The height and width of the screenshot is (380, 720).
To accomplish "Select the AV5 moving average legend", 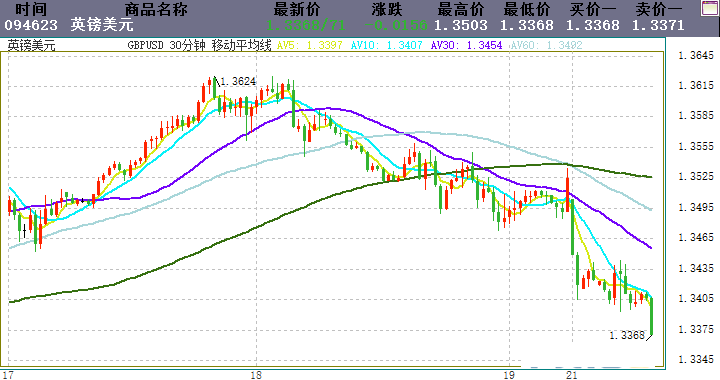I will tap(309, 45).
